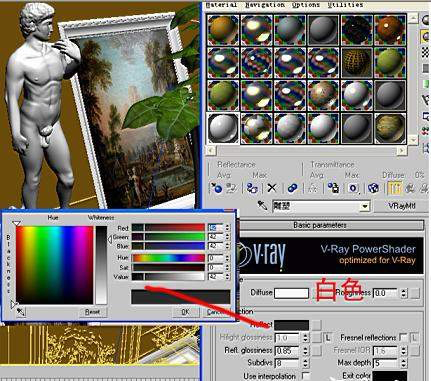The width and height of the screenshot is (431, 381).
Task: Click the Red value spinner arrows
Action: pyautogui.click(x=227, y=228)
